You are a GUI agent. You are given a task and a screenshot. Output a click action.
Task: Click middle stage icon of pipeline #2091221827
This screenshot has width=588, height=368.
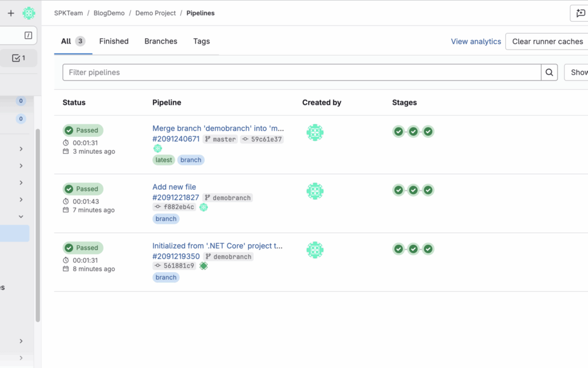pos(413,190)
